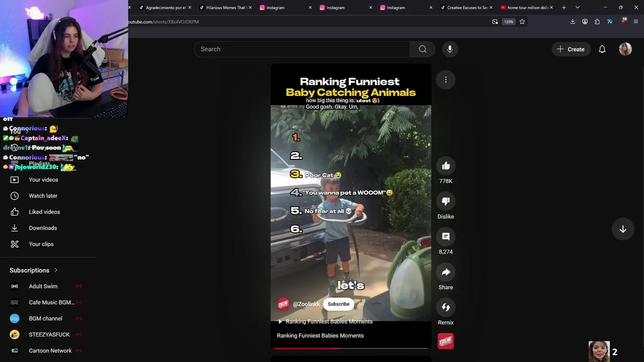The height and width of the screenshot is (362, 644).
Task: Expand the Subscriptions section chevron
Action: click(56, 270)
